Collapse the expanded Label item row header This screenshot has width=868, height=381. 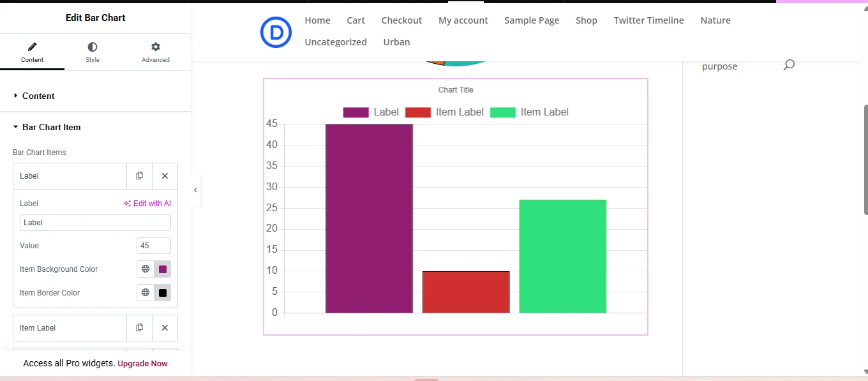point(70,176)
